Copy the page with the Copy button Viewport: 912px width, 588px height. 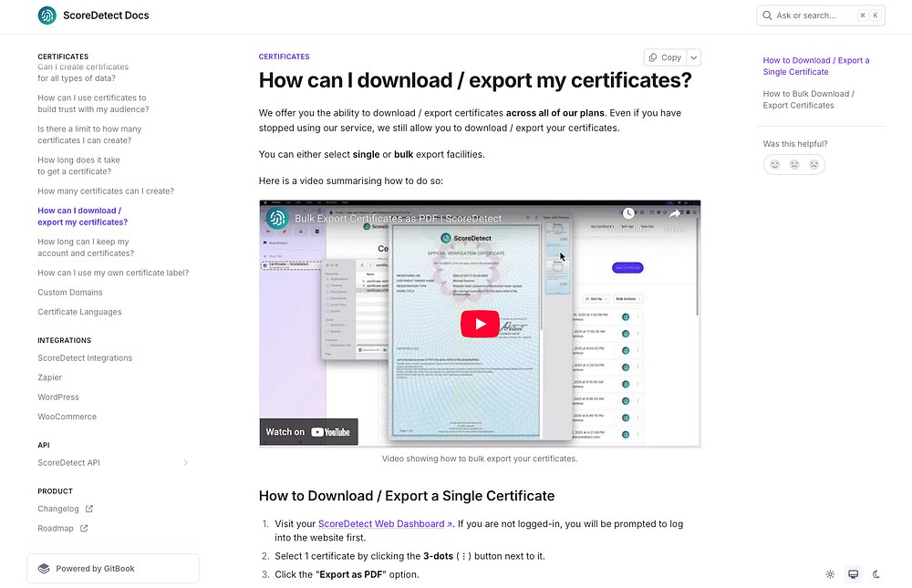click(x=665, y=57)
